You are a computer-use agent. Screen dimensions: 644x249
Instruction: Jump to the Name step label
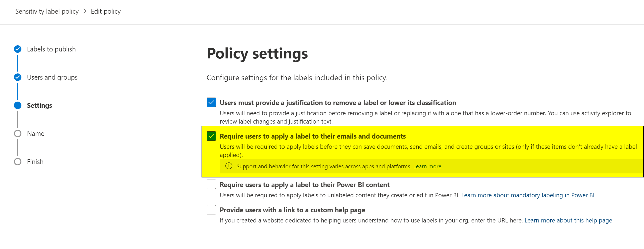[36, 133]
